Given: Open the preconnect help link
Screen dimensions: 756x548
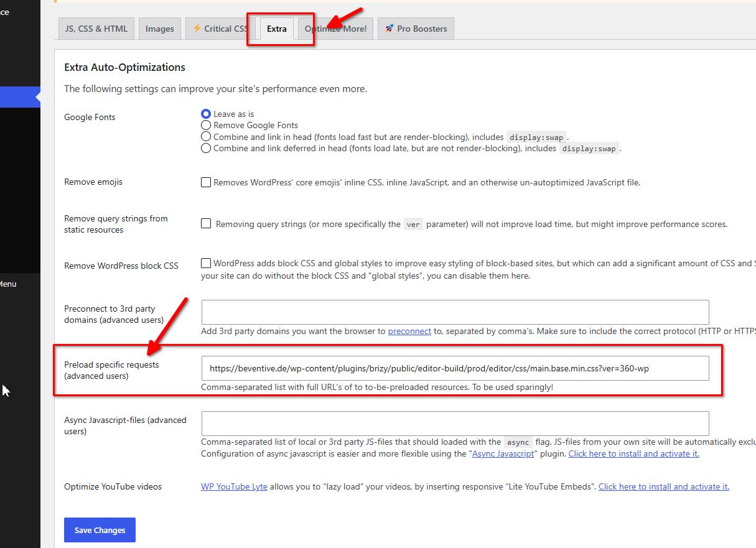Looking at the screenshot, I should (409, 331).
